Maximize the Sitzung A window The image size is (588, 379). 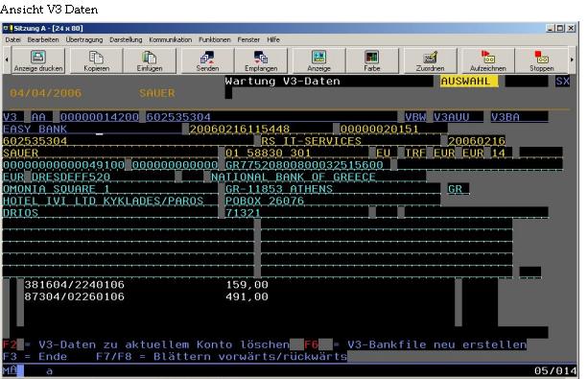coord(560,28)
